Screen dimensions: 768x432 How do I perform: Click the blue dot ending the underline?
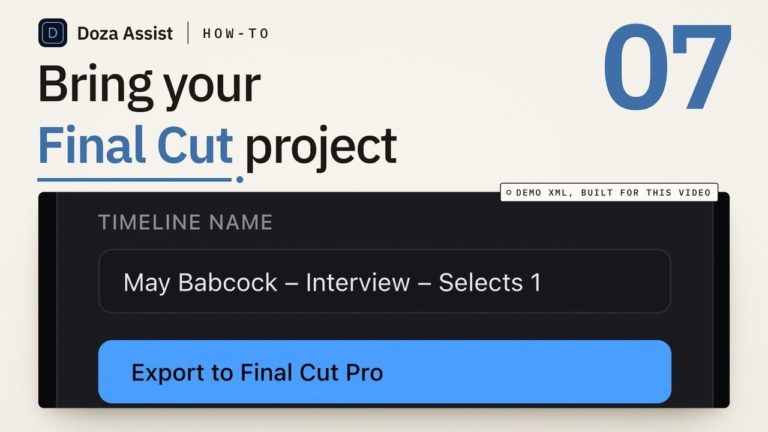pos(240,179)
